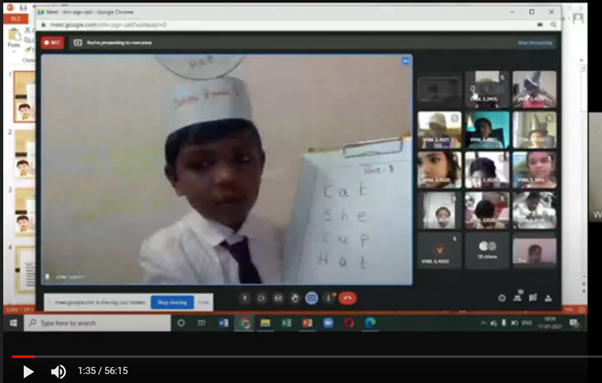Click the red video progress bar
Image resolution: width=602 pixels, height=383 pixels.
pos(23,357)
